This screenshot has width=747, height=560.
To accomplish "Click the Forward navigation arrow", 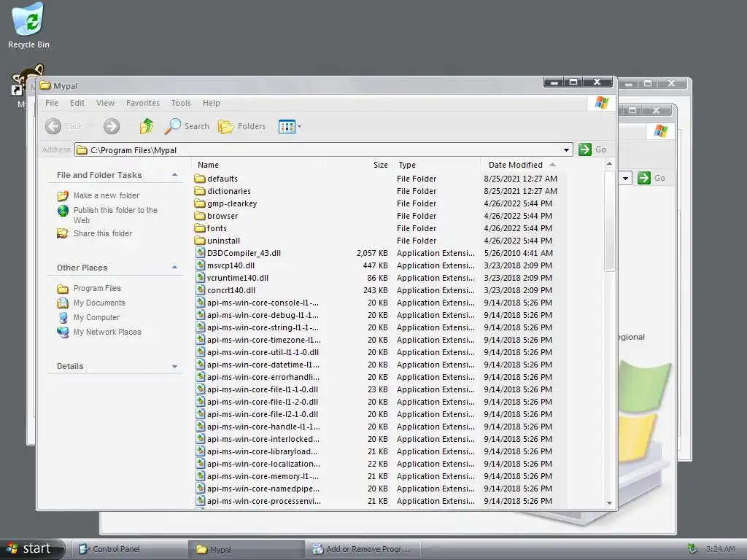I will tap(112, 126).
